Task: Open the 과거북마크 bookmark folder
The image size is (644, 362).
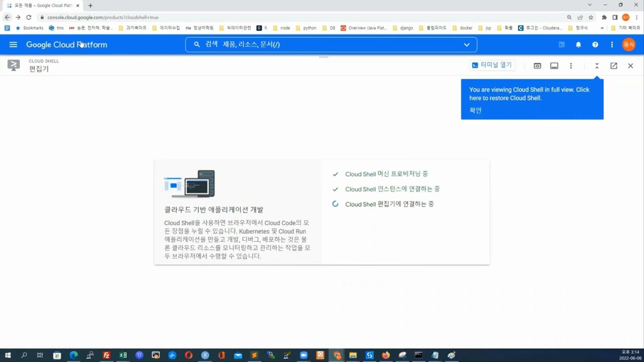Action: point(133,28)
